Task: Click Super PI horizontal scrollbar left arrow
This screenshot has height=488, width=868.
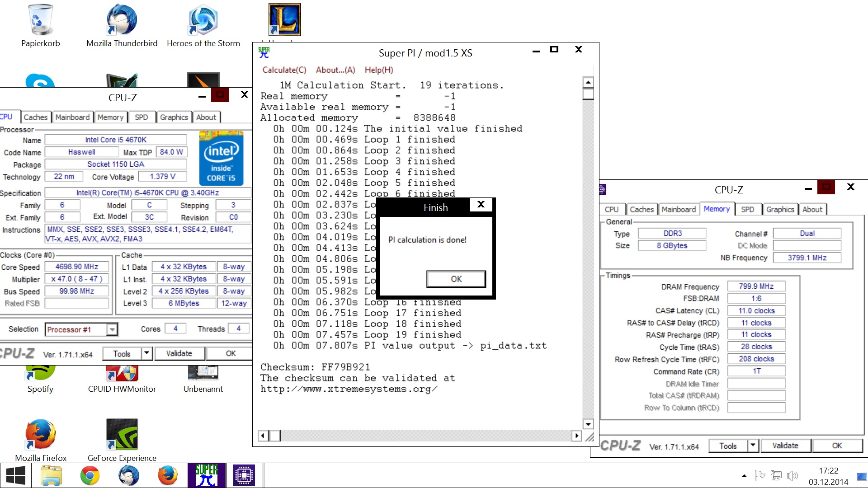Action: tap(264, 436)
